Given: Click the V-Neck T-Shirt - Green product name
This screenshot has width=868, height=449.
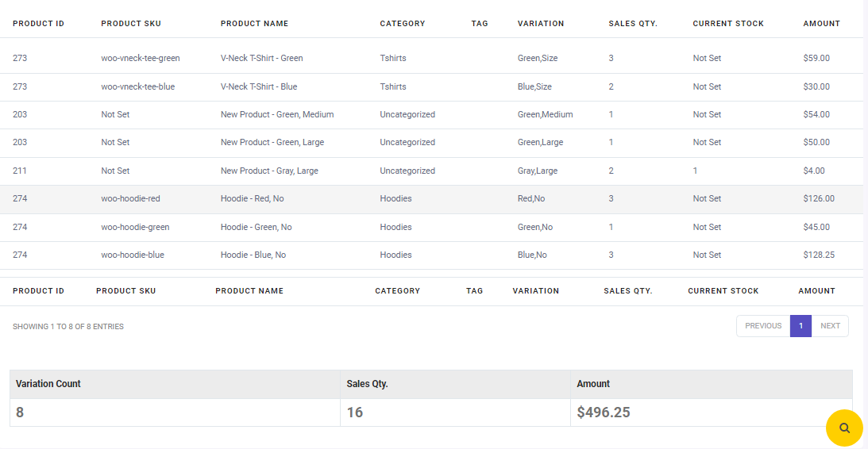Looking at the screenshot, I should [x=261, y=58].
